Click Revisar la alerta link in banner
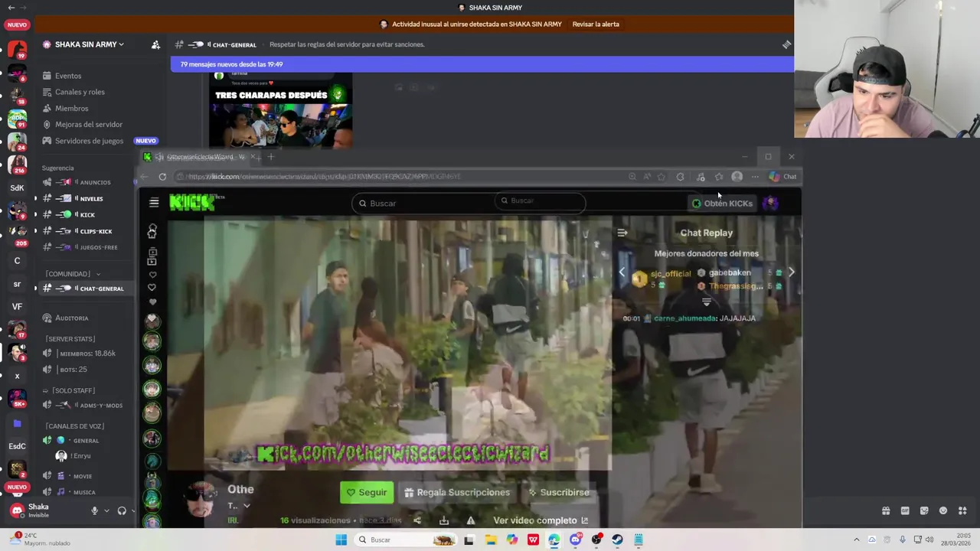Viewport: 980px width, 551px height. coord(596,24)
